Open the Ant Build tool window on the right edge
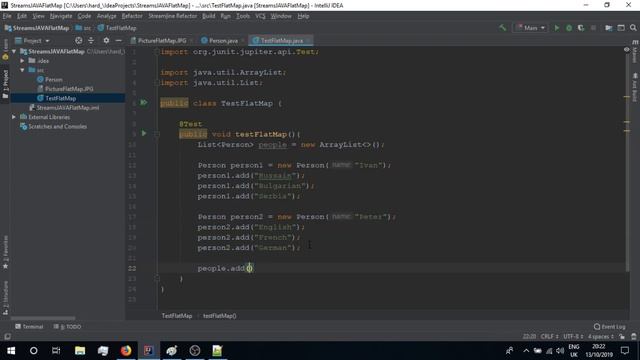This screenshot has height=360, width=640. pyautogui.click(x=635, y=88)
